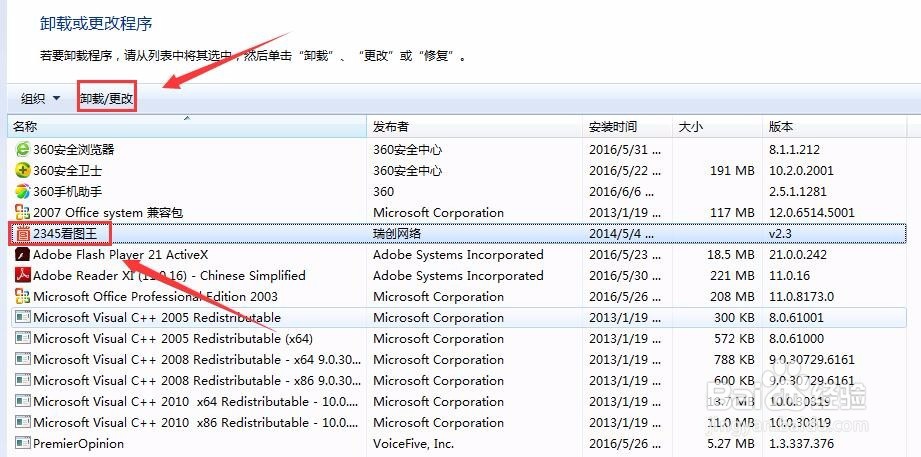Screen dimensions: 921x457
Task: Click icon of Visual C++ 2005 Redistributable 300 KB row
Action: (x=22, y=318)
